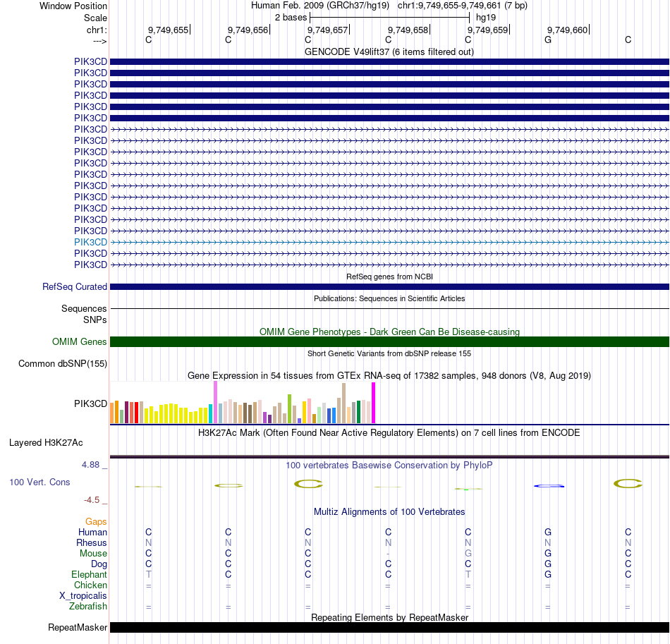
Task: Click the G base in Dog alignment row
Action: coord(548,564)
